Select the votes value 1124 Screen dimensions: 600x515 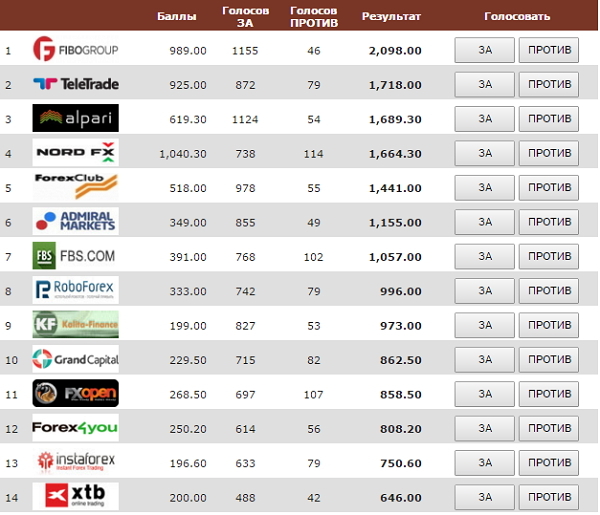[245, 119]
